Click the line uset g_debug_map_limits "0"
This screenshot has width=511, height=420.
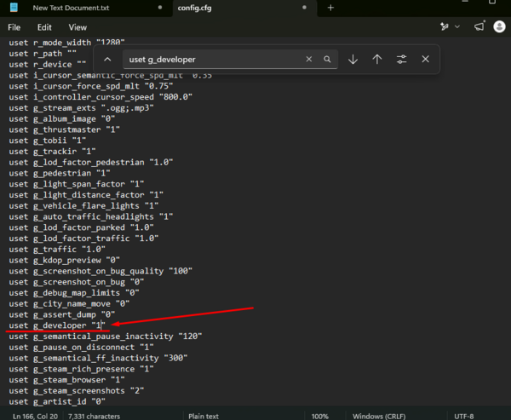coord(74,293)
